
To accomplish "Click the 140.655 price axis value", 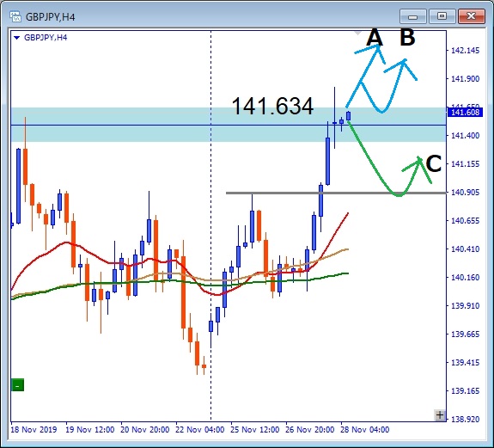I will pos(465,221).
